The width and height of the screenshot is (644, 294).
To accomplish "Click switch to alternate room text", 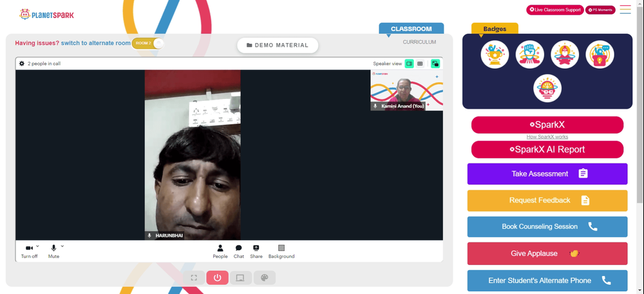I will pyautogui.click(x=96, y=43).
